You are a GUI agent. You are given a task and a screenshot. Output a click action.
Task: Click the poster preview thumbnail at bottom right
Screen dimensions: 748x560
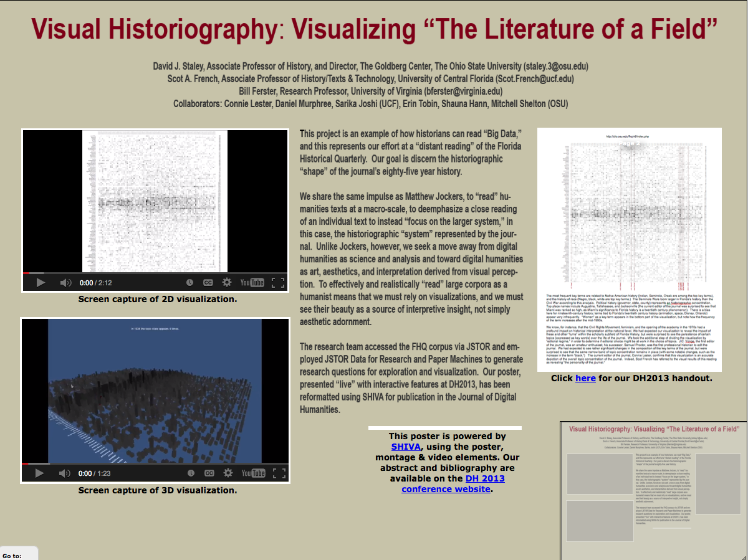652,492
